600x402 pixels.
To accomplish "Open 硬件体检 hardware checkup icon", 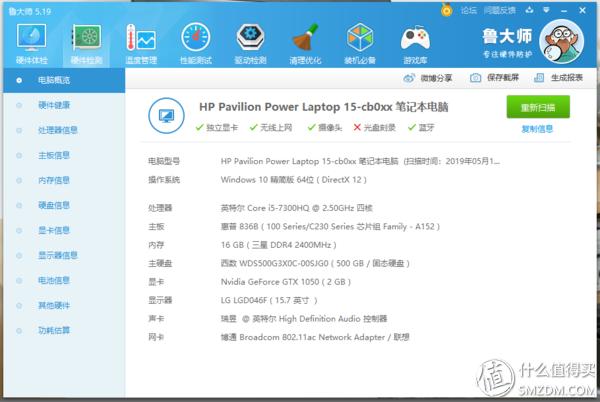I will tap(31, 44).
